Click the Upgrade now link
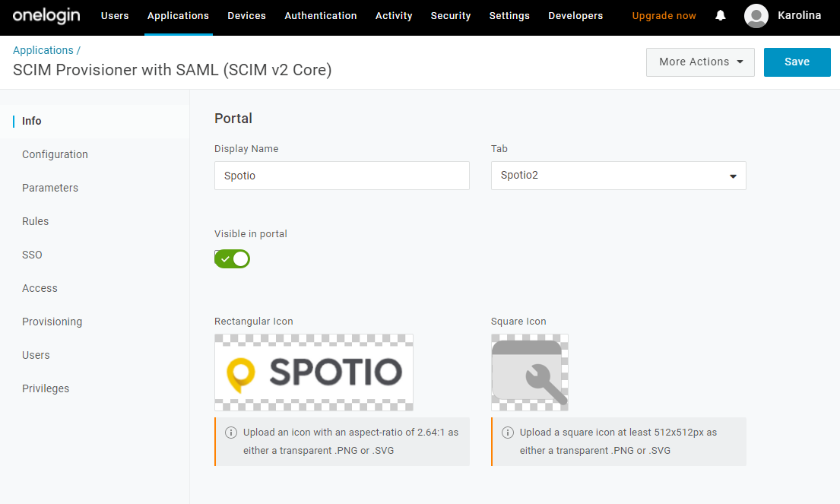 [x=664, y=16]
